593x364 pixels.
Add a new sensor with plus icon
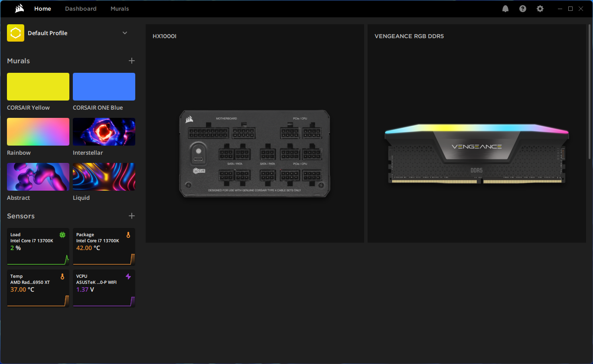132,216
